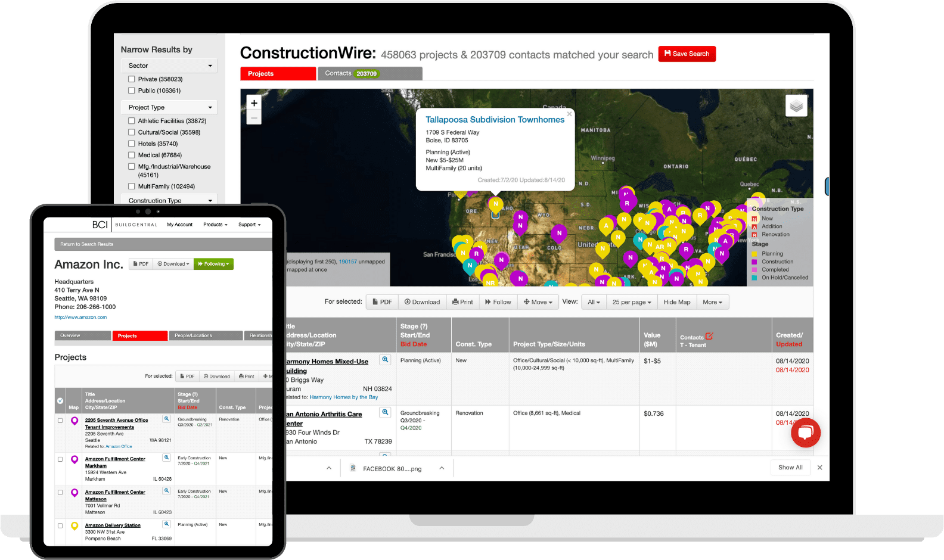Open the FACEBOOK png download options chevron
The width and height of the screenshot is (944, 560).
click(x=442, y=468)
